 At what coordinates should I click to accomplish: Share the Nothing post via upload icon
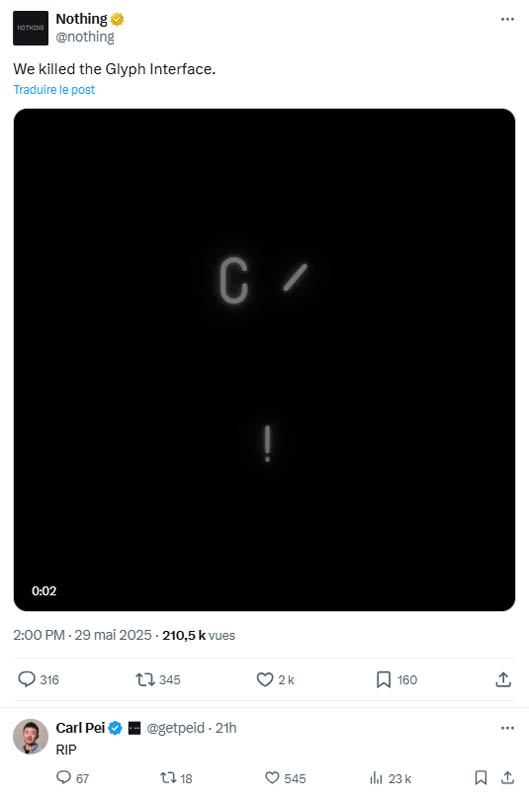pos(503,679)
